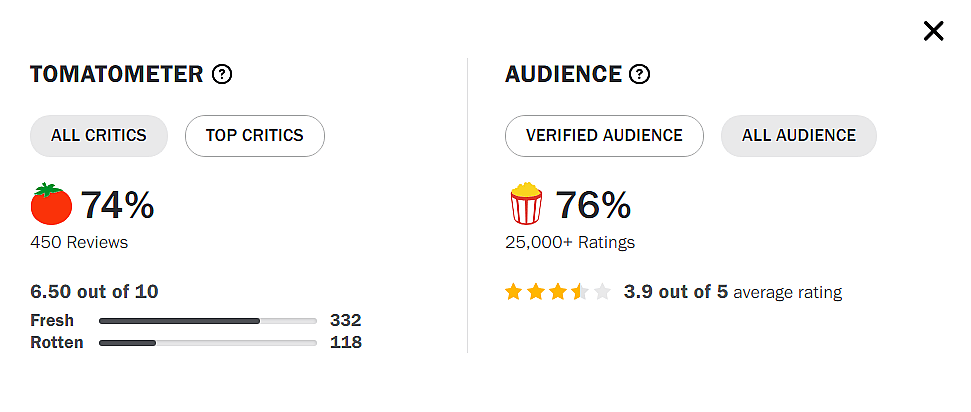Screen dimensions: 971x412
Task: Switch to the All Audience filter
Action: pyautogui.click(x=799, y=136)
